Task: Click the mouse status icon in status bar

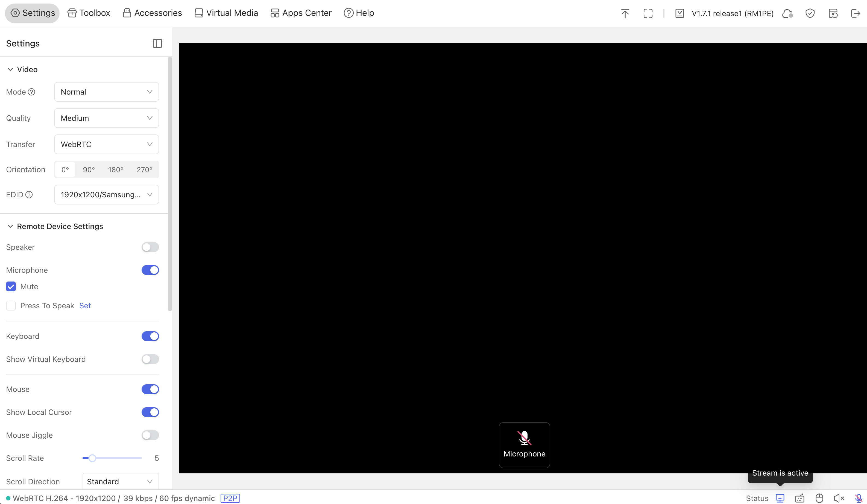Action: point(819,498)
